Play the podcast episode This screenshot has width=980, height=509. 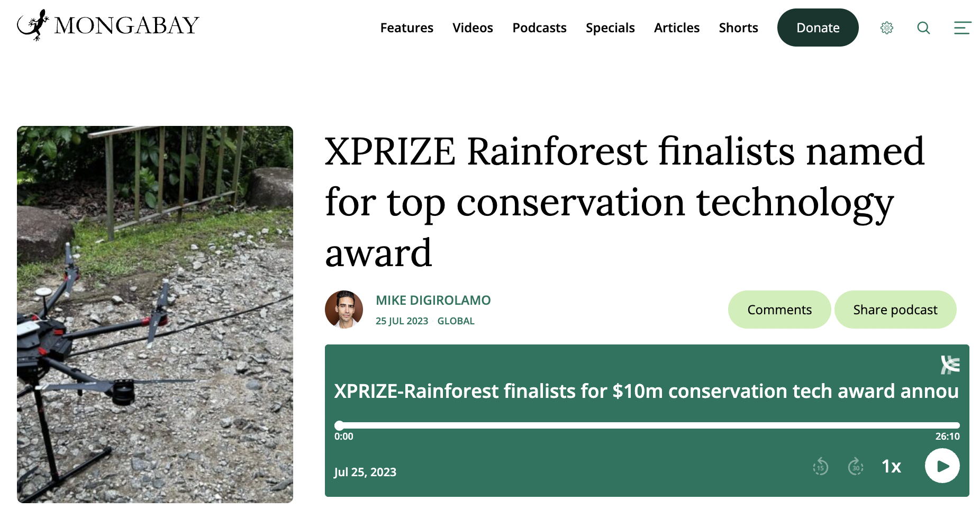(x=942, y=466)
